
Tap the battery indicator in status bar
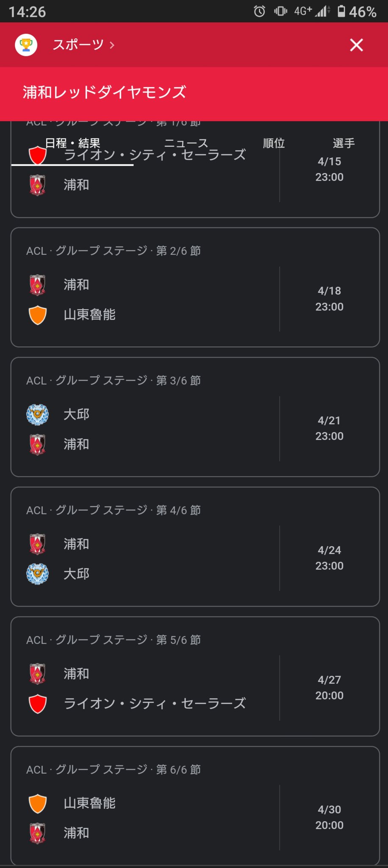click(341, 11)
